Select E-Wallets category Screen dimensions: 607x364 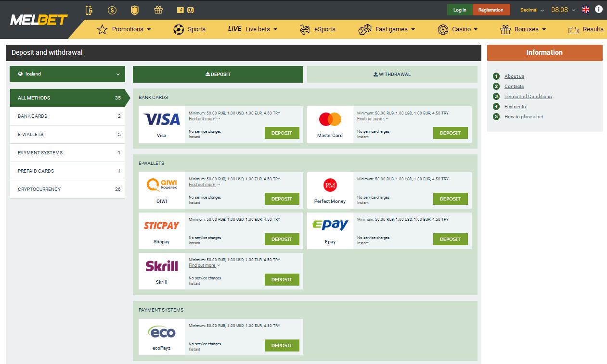click(67, 135)
